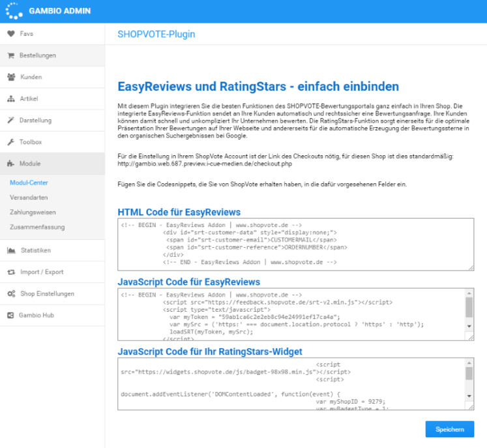Screen dimensions: 487x448
Task: Click the arrows icon for Import / Export
Action: (x=10, y=272)
